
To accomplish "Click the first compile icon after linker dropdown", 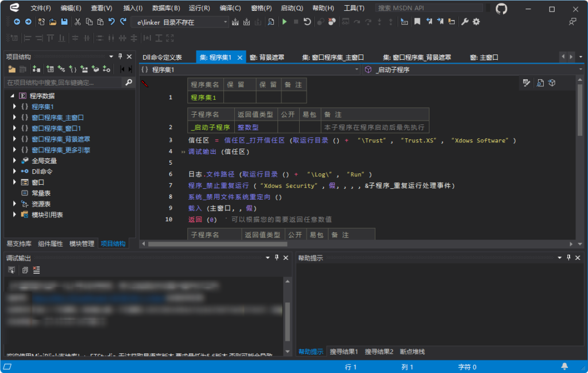I will [235, 22].
